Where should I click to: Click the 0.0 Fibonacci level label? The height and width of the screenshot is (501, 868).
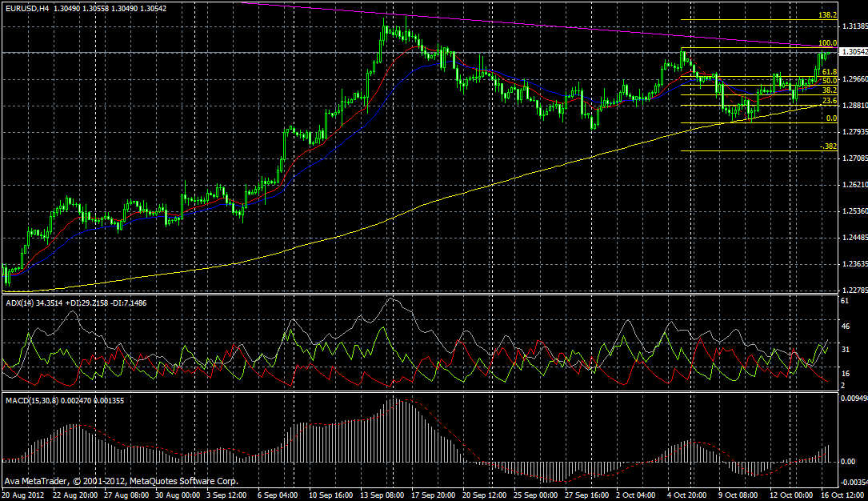(x=831, y=118)
